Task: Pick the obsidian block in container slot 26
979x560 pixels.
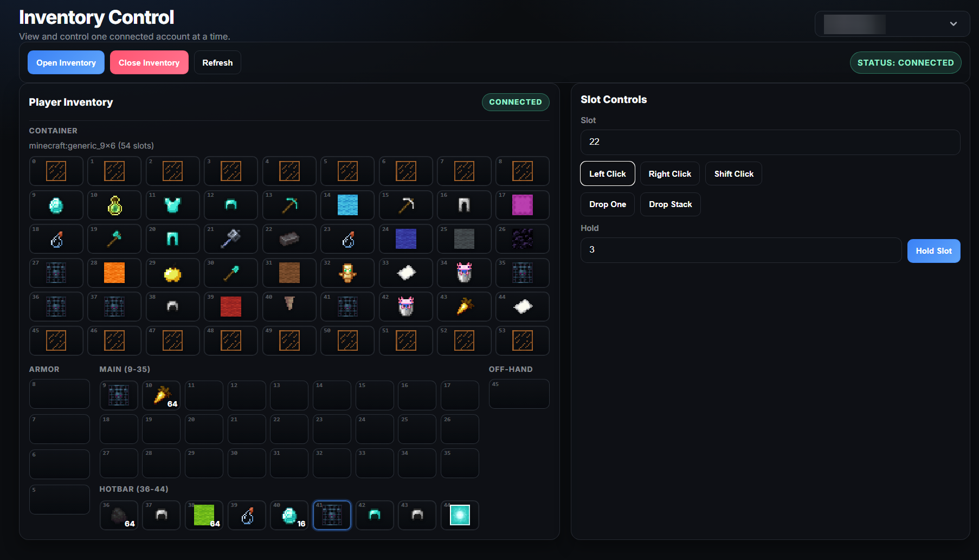Action: 523,239
